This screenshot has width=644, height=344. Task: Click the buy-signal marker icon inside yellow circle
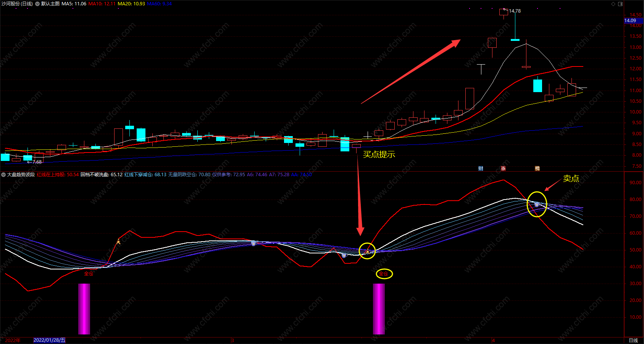[367, 251]
